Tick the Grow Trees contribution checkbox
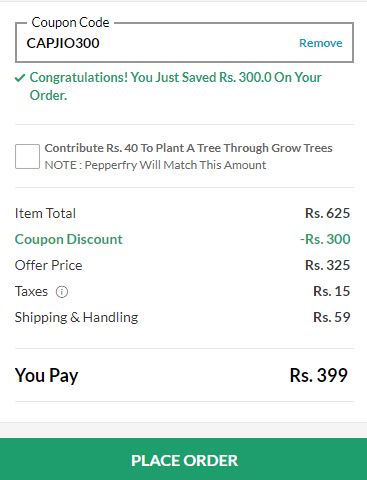Image resolution: width=367 pixels, height=480 pixels. (x=27, y=156)
